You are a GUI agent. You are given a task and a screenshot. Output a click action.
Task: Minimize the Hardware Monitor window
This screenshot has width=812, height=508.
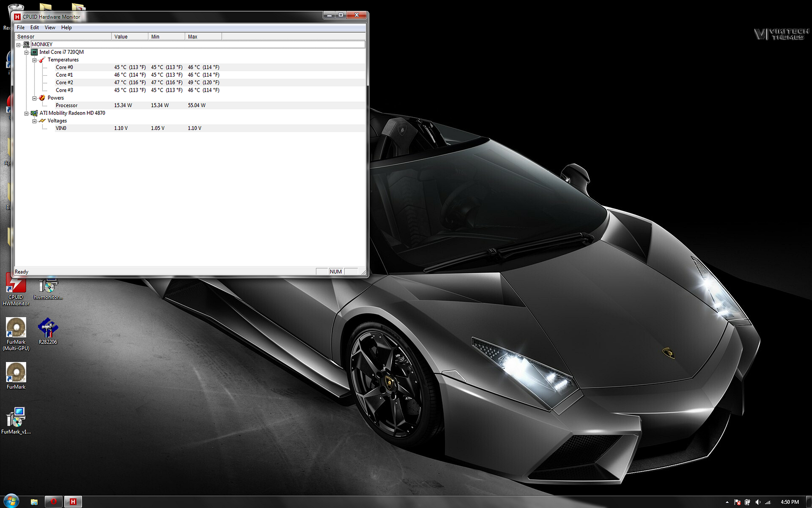click(329, 15)
